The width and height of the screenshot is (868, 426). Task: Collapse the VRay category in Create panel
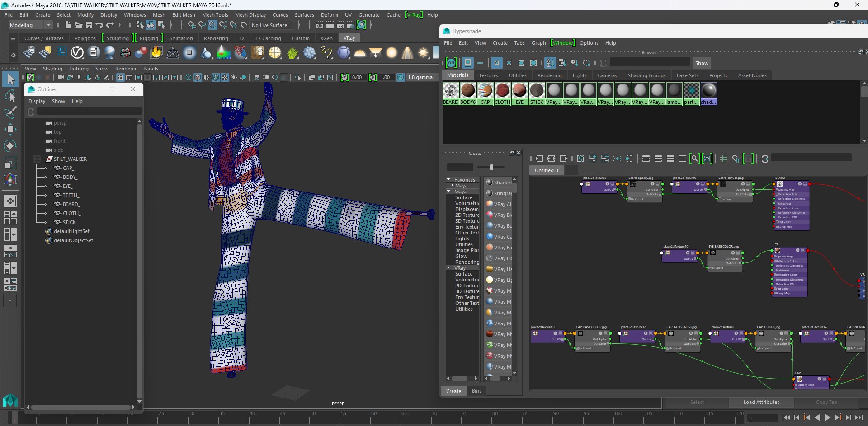coord(448,268)
